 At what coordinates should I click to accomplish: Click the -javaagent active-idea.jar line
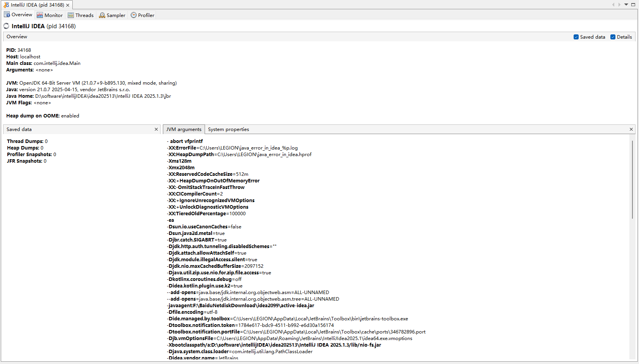(241, 306)
